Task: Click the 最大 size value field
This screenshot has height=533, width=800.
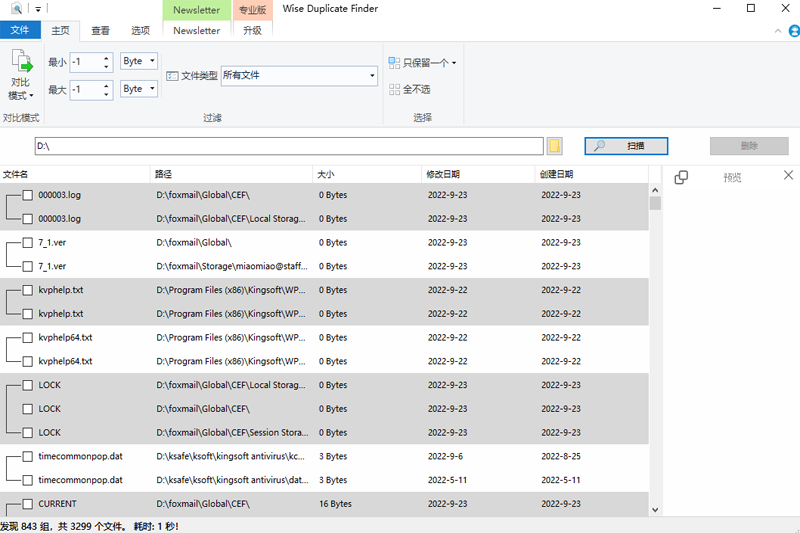Action: click(86, 90)
